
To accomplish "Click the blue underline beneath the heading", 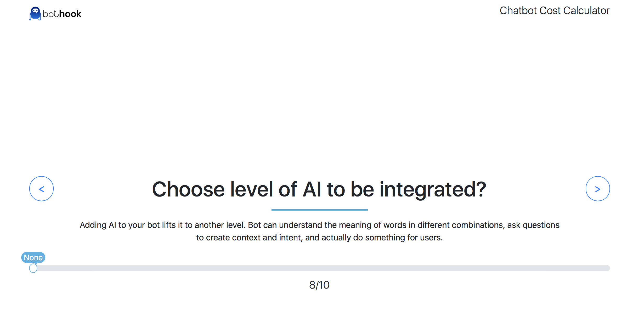I will click(320, 209).
